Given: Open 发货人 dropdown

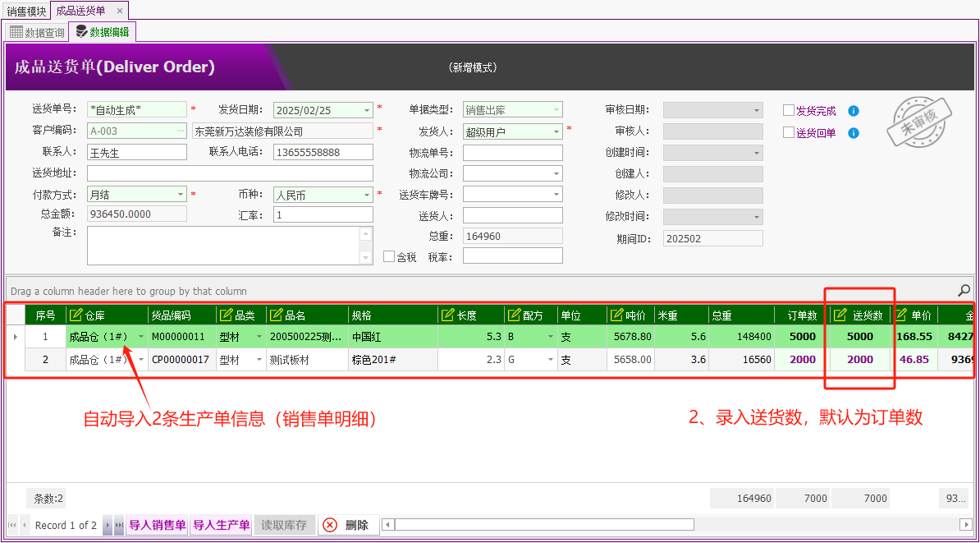Looking at the screenshot, I should 556,131.
